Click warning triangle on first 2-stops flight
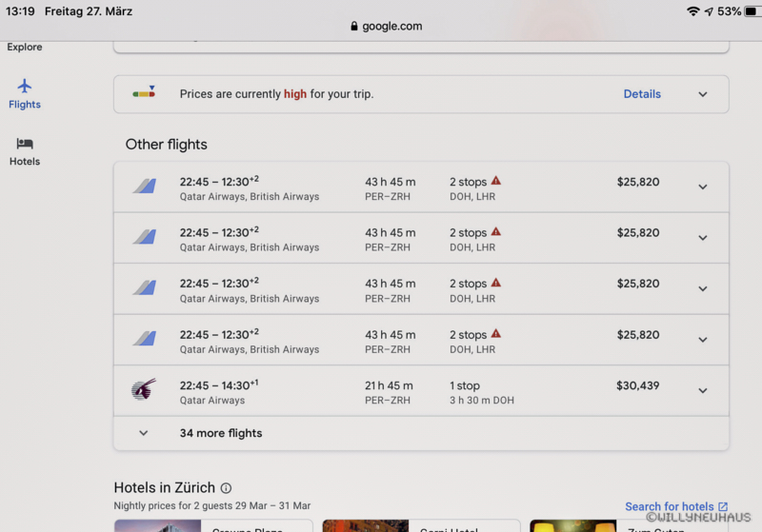 click(x=496, y=181)
